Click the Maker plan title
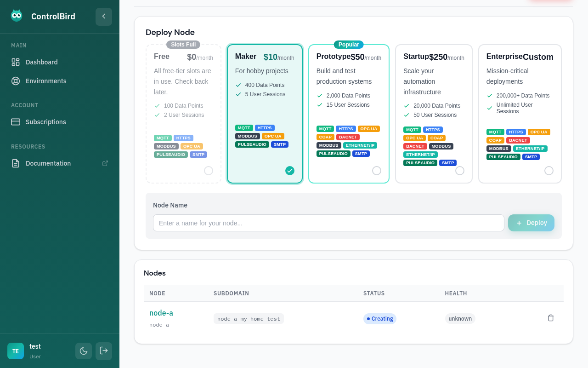588x368 pixels. (x=246, y=57)
